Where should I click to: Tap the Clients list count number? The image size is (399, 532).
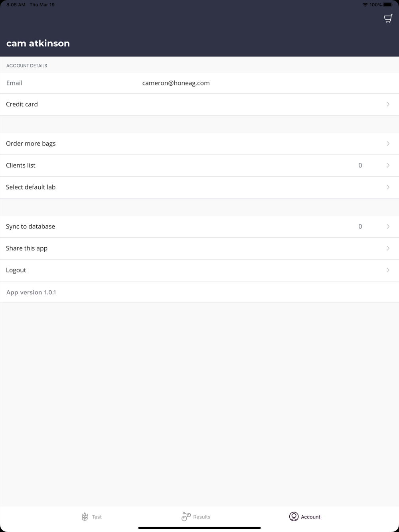coord(360,166)
